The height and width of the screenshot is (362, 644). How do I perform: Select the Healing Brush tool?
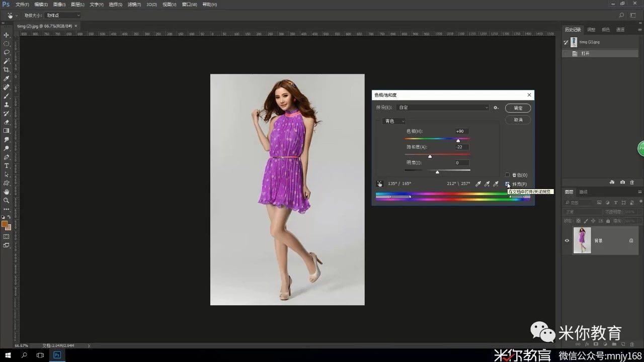(7, 87)
